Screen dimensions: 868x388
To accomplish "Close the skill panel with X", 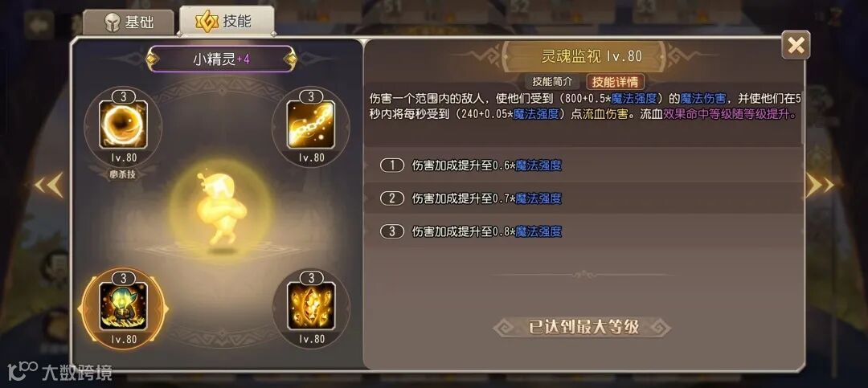I will tap(796, 45).
